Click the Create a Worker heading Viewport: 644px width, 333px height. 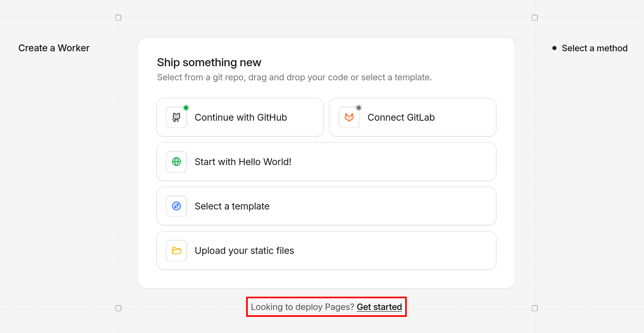coord(54,48)
